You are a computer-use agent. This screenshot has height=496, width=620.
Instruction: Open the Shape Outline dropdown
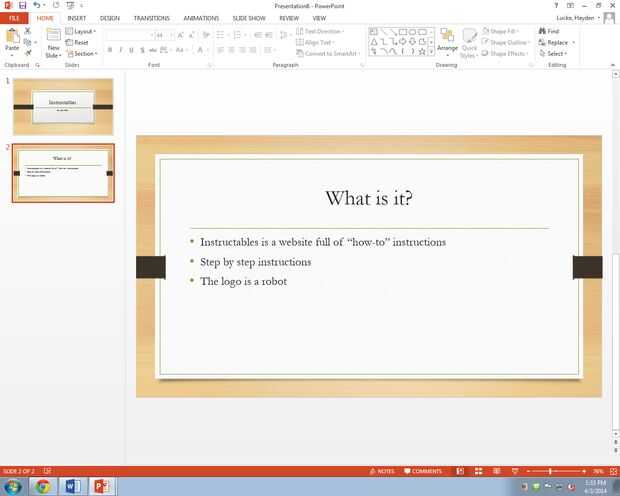506,42
